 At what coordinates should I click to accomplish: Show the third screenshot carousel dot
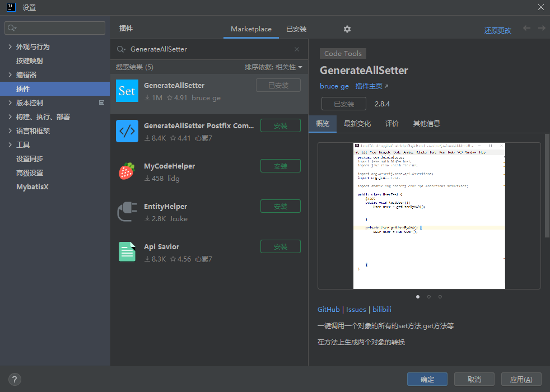tap(440, 297)
